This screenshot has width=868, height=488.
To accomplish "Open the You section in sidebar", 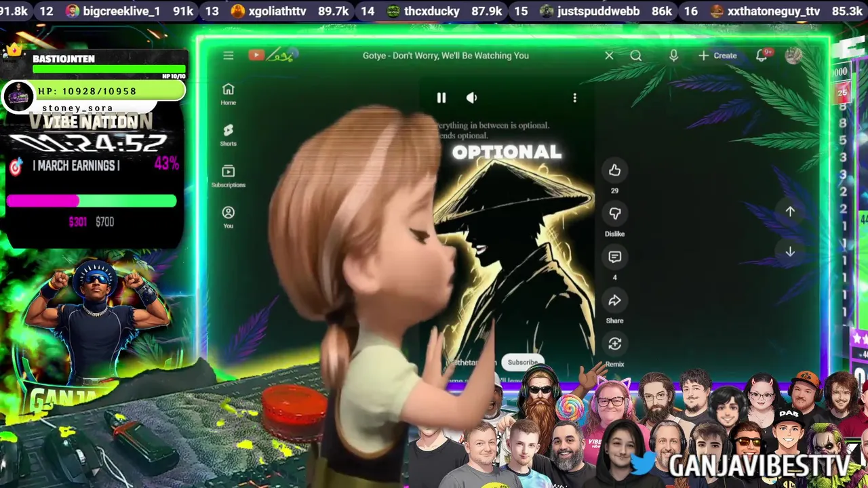I will point(229,217).
